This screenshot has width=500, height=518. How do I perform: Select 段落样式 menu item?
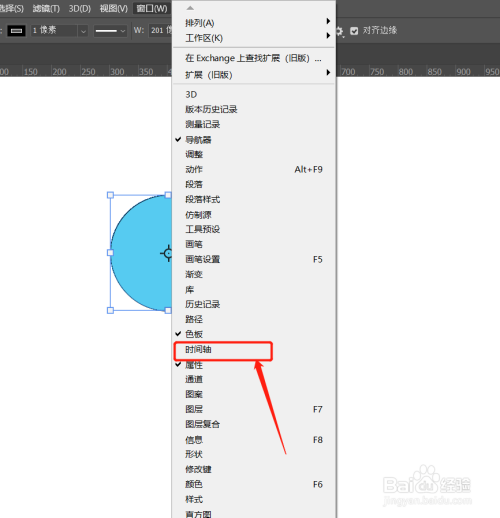click(254, 199)
